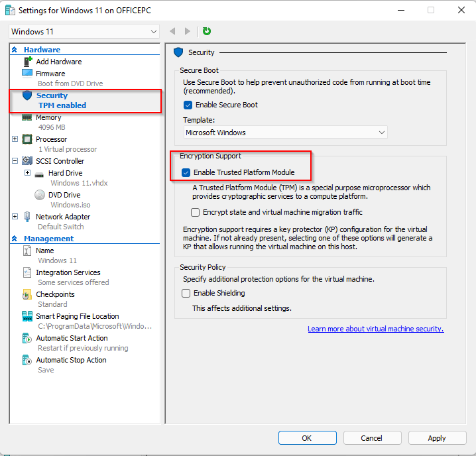Image resolution: width=476 pixels, height=456 pixels.
Task: Open the Secure Boot Template dropdown
Action: pyautogui.click(x=285, y=133)
